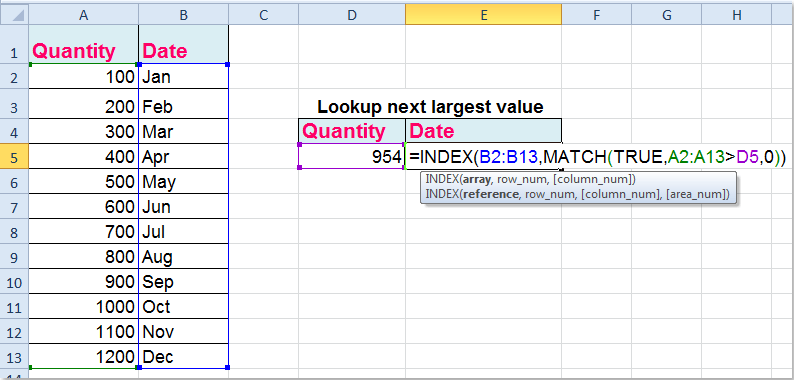Click the Quantity header in cell D4
The image size is (794, 380).
(x=352, y=131)
